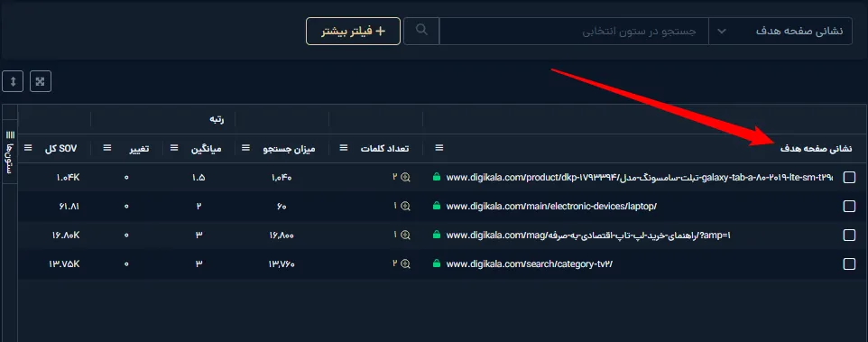Open www.digikala.com/search/category-tv URL
This screenshot has width=868, height=342.
530,264
